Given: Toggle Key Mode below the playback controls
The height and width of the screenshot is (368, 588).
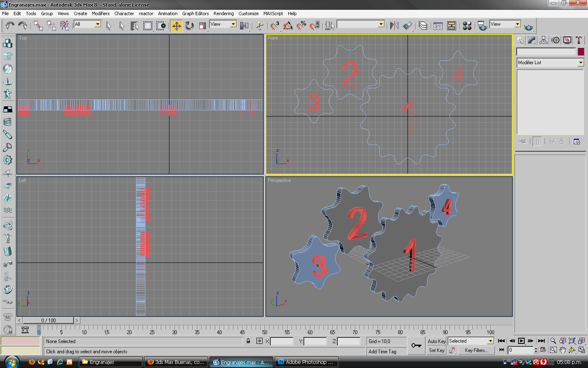Looking at the screenshot, I should 501,350.
